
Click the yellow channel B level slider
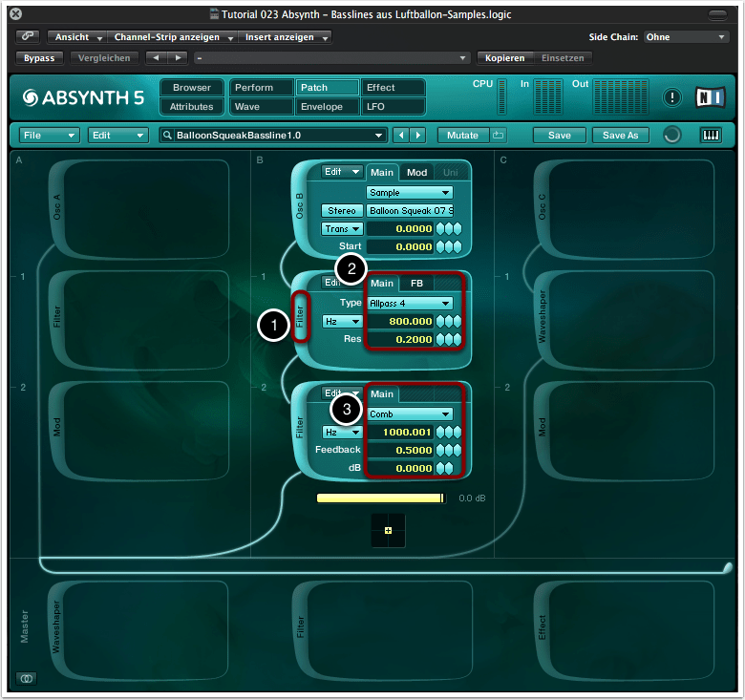pyautogui.click(x=380, y=498)
